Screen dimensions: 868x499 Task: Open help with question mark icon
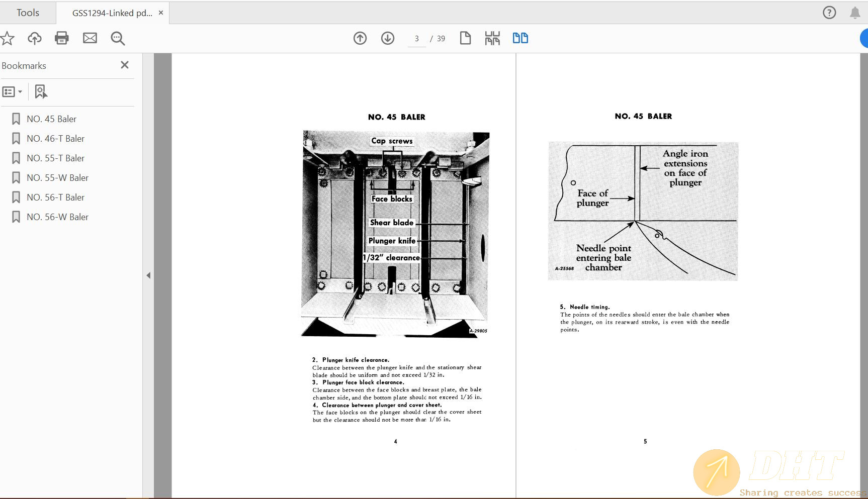pos(829,13)
